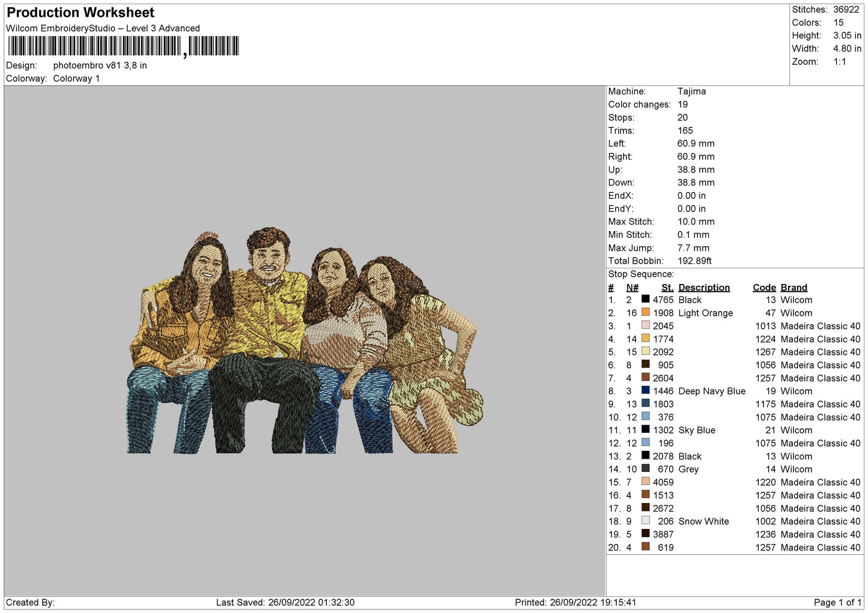Click the 'Description' column header

pyautogui.click(x=704, y=288)
